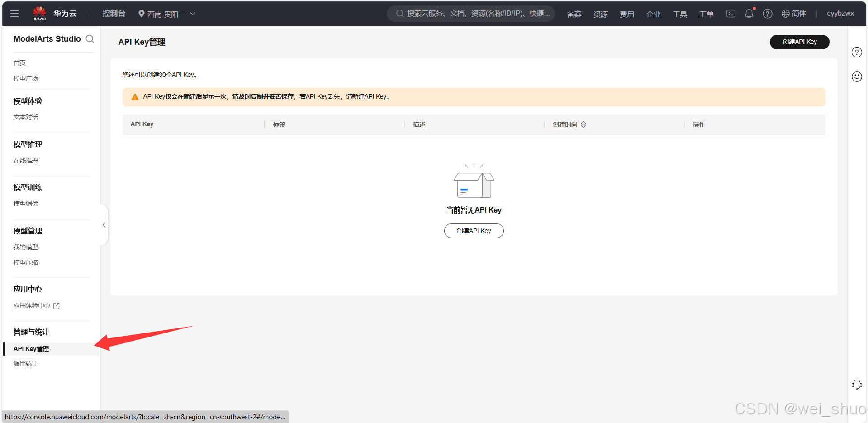Open the 资源 menu

pyautogui.click(x=600, y=14)
